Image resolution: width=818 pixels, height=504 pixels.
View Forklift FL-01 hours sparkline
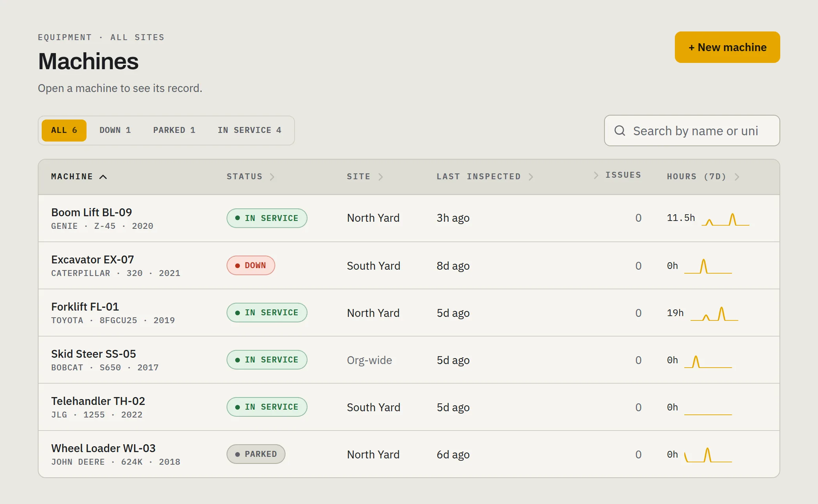(x=714, y=314)
